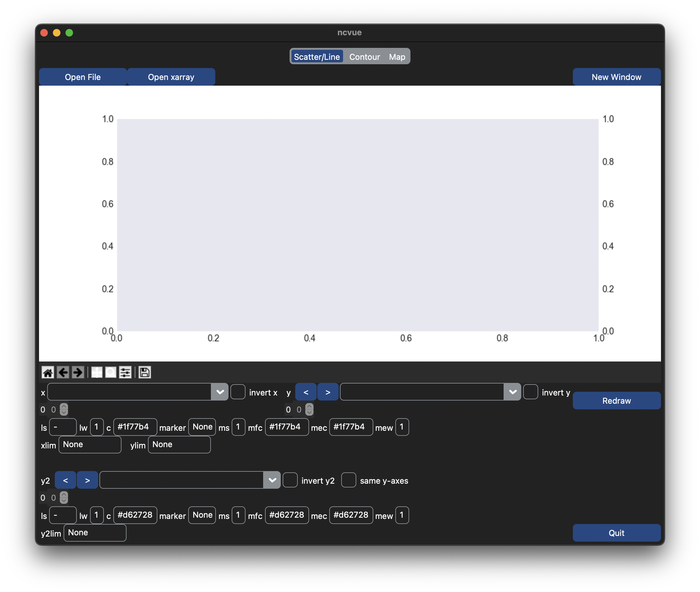Switch to the Map tab
This screenshot has width=700, height=592.
[397, 57]
